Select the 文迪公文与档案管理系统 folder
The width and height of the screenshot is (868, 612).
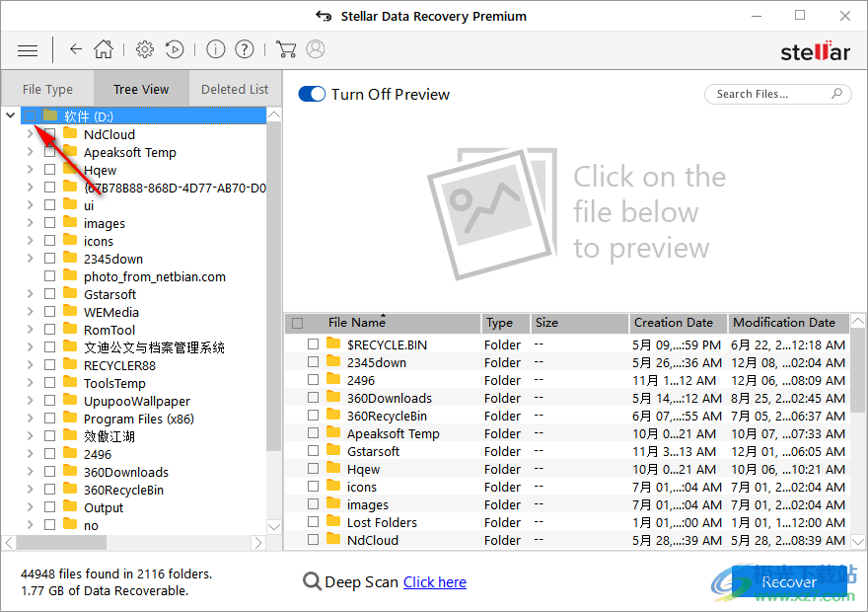(154, 347)
